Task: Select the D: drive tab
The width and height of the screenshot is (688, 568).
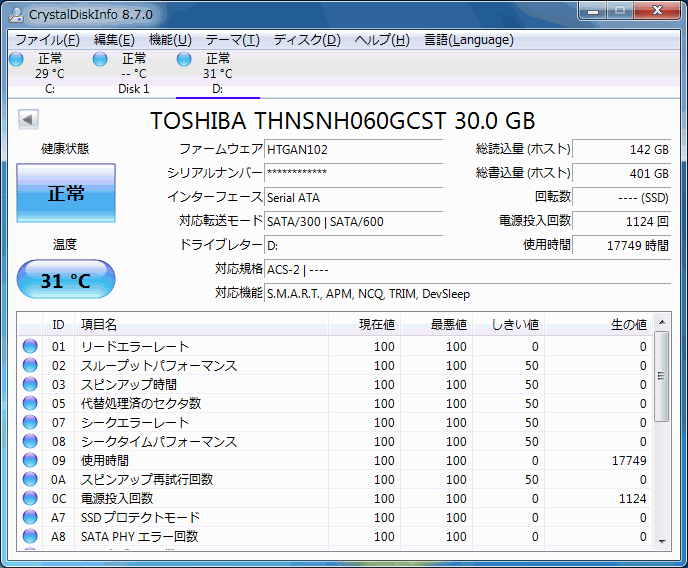Action: click(x=218, y=73)
